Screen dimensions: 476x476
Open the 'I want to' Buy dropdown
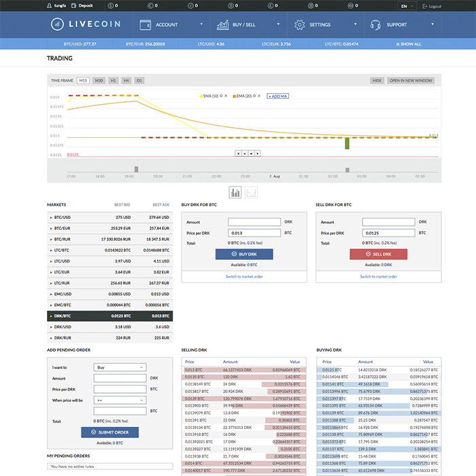click(120, 367)
